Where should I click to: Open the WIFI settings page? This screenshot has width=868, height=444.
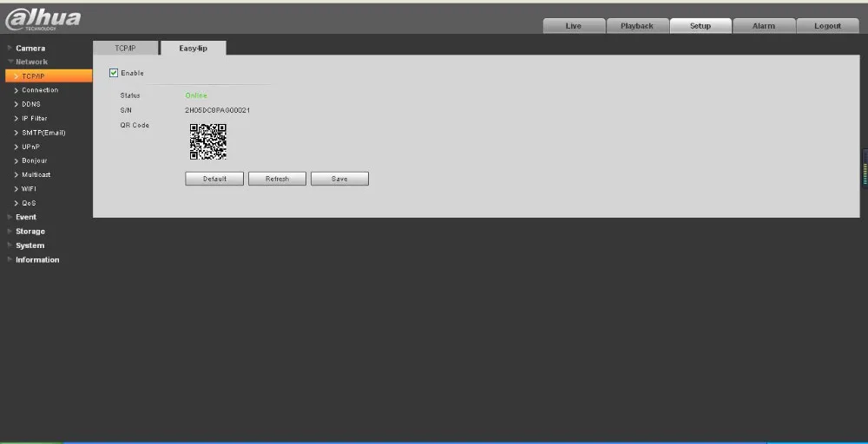pos(29,189)
